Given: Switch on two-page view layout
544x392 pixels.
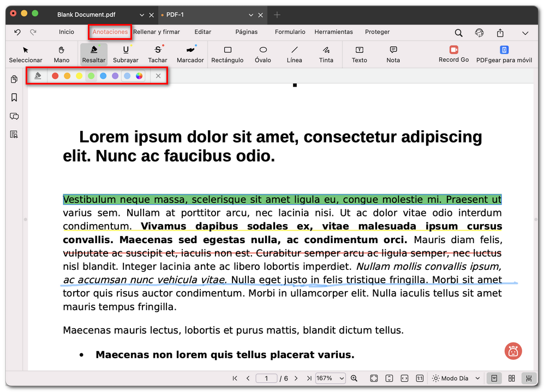Looking at the screenshot, I should click(x=511, y=378).
